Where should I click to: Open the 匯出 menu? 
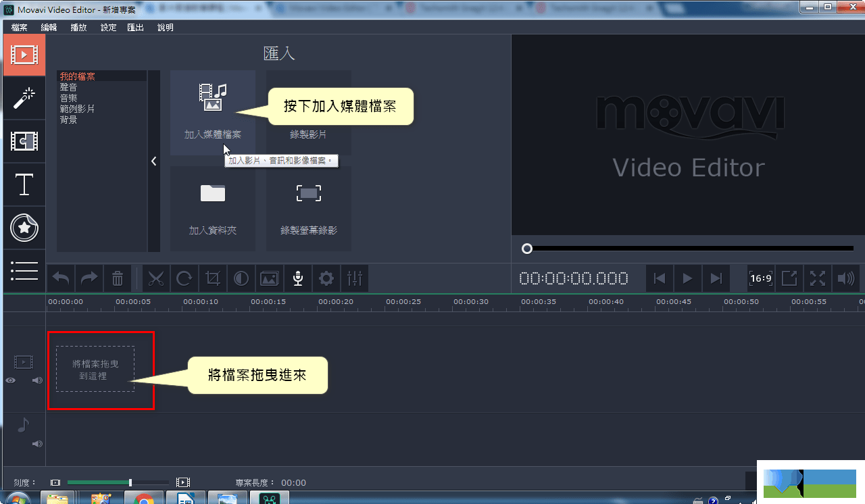pyautogui.click(x=136, y=28)
